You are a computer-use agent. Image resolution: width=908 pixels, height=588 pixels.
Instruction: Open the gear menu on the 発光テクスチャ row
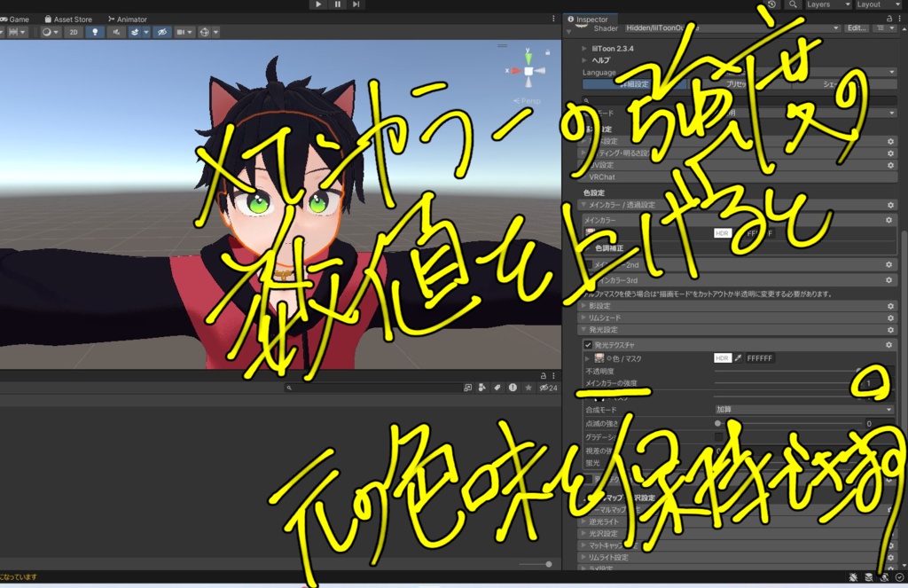(x=888, y=345)
